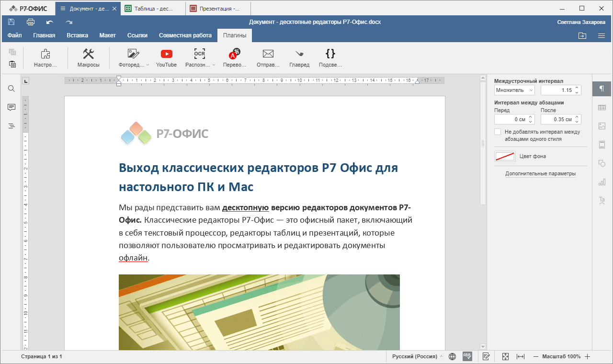Switch to the Презентация window tab

pyautogui.click(x=218, y=9)
